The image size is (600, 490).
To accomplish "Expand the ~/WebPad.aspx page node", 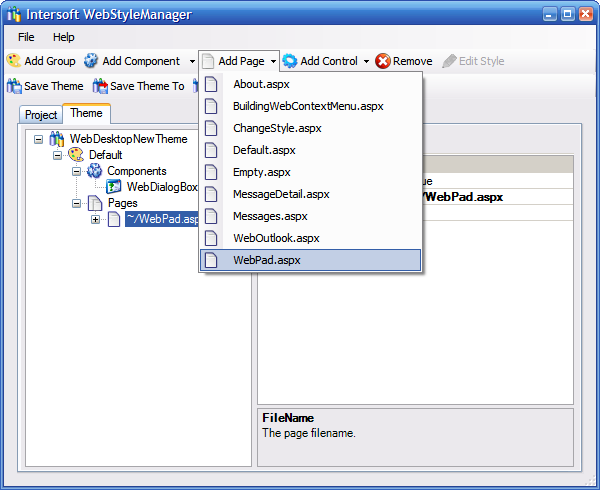I will tap(95, 219).
